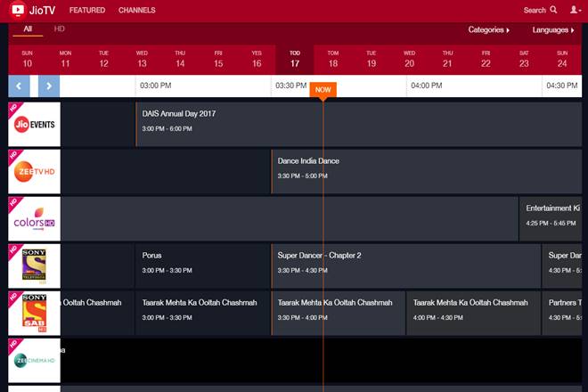The height and width of the screenshot is (392, 588).
Task: Open Entertainment Ki program on Colors
Action: click(551, 218)
